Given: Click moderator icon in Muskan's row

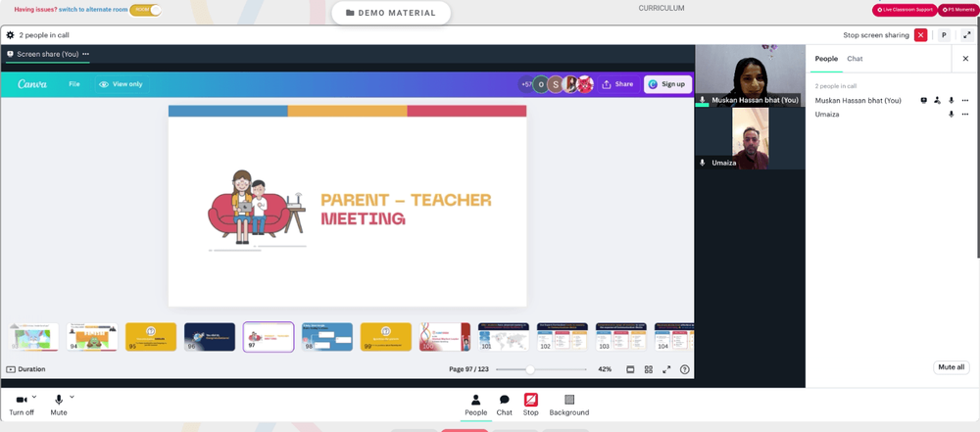Looking at the screenshot, I should (x=937, y=101).
